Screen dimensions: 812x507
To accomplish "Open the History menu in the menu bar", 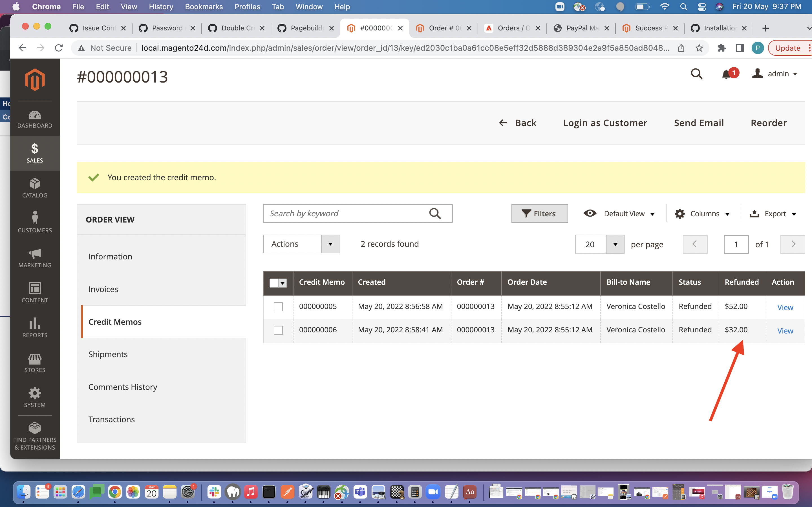I will 161,7.
